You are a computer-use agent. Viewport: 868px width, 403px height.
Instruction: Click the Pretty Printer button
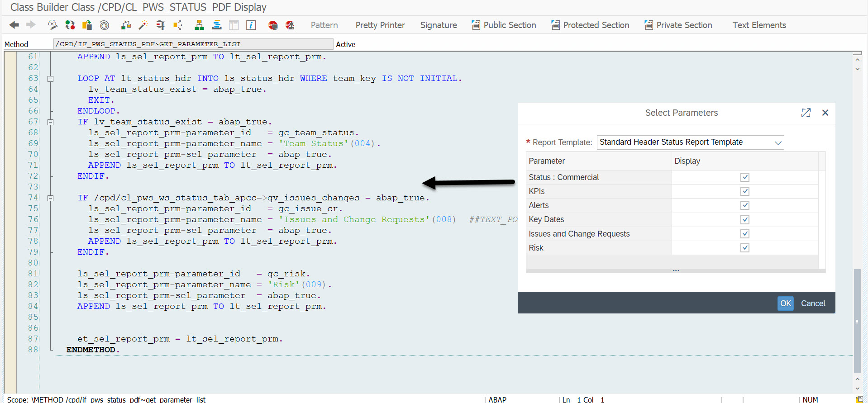[380, 25]
